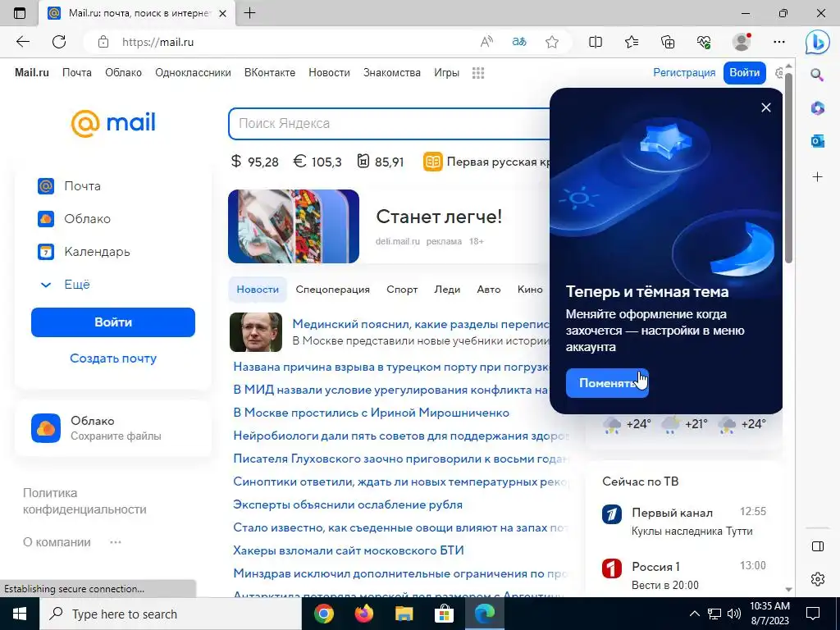Image resolution: width=840 pixels, height=630 pixels.
Task: Click dollar exchange rate 95,28
Action: tap(254, 162)
